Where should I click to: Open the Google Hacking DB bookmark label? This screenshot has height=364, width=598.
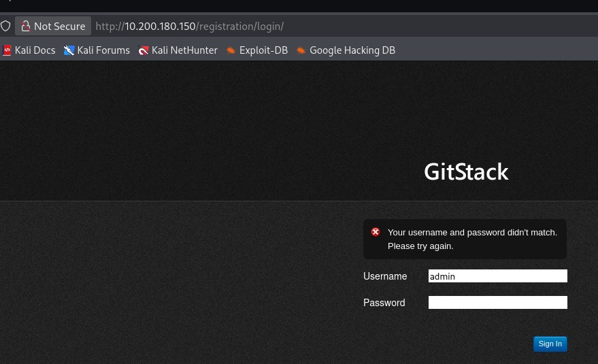(x=352, y=50)
